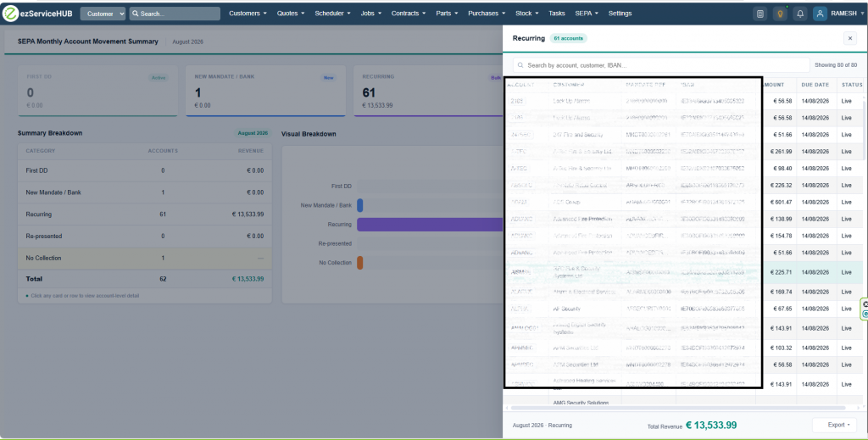Click the No Collection breakdown row
This screenshot has height=440, width=868.
click(x=144, y=258)
